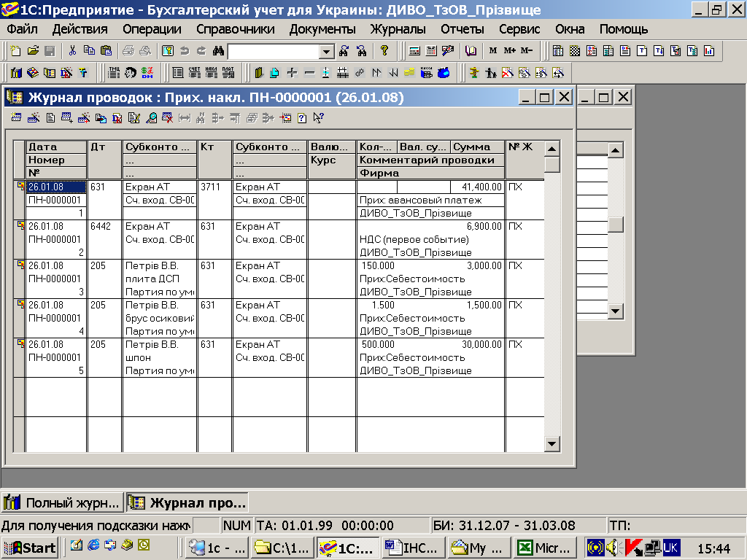
Task: Open file with the folder icon
Action: click(33, 50)
